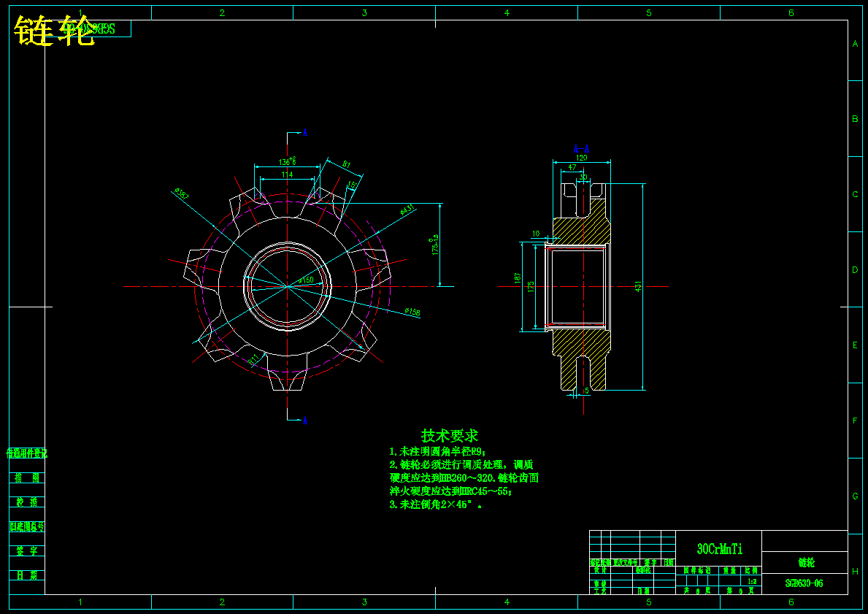Click the 设计 cell in title block
This screenshot has height=614, width=868.
(x=599, y=569)
